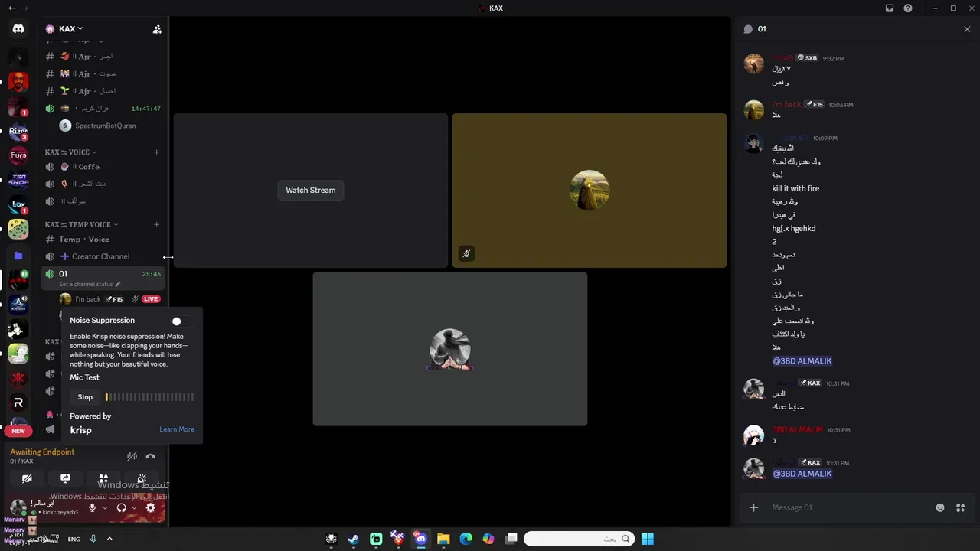
Task: Open the Fura server icon
Action: coord(18,155)
